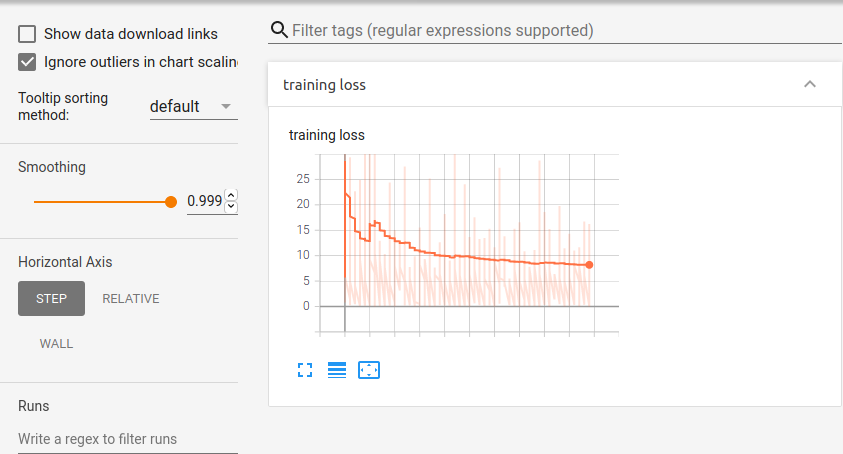Click the runs regex filter field
Screen dimensions: 843x454
[127, 439]
